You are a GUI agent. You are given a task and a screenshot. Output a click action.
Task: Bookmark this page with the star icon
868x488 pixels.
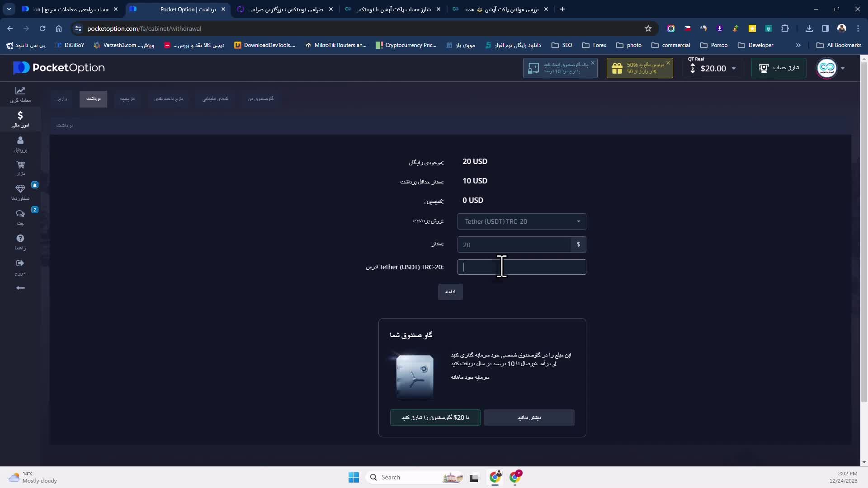648,28
